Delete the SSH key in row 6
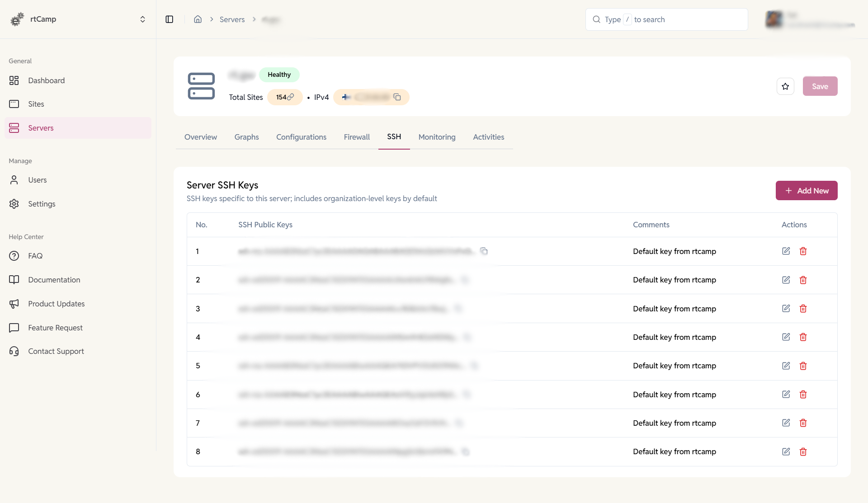The width and height of the screenshot is (868, 503). point(803,395)
